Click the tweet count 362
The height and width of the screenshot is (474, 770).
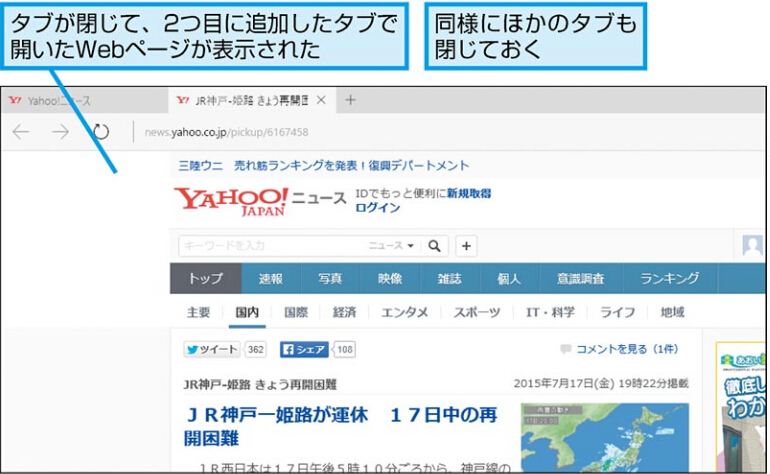pos(255,349)
